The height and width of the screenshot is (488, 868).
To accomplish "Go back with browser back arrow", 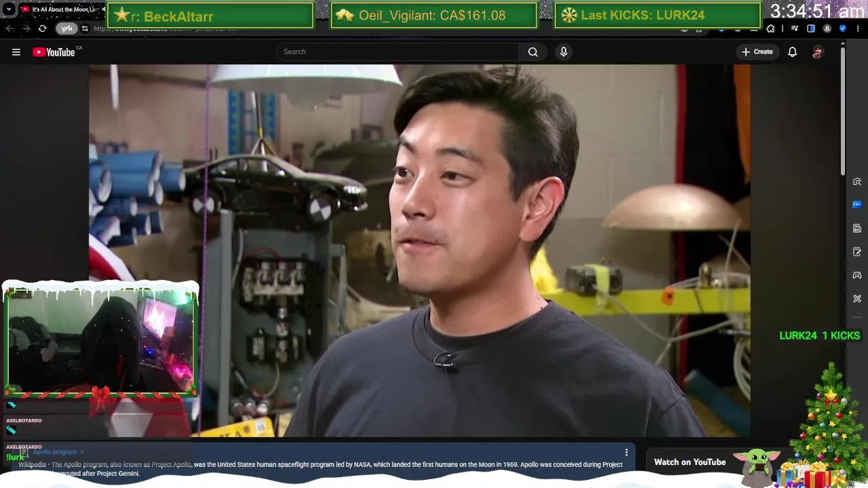I will point(9,28).
